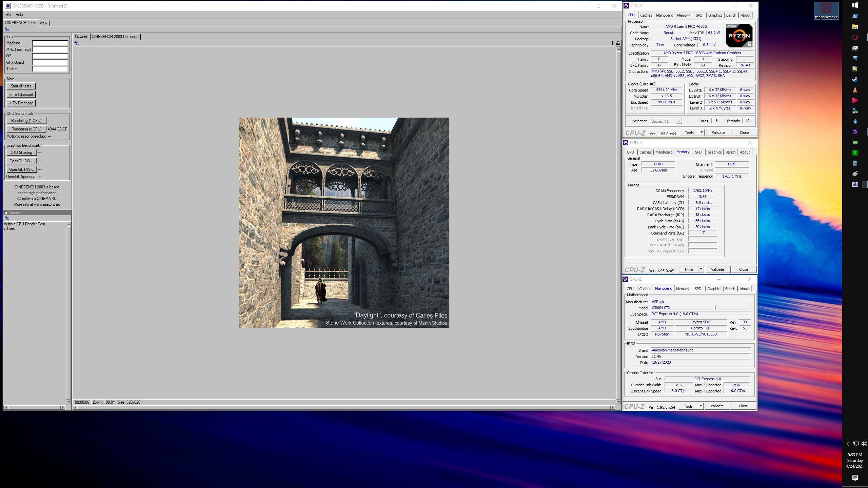Select Caches tab in top CPU-Z window

pyautogui.click(x=646, y=15)
